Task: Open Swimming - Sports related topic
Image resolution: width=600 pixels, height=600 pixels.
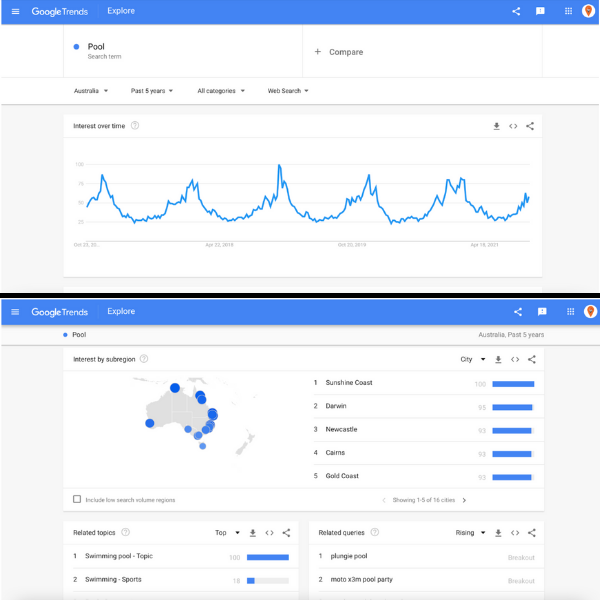Action: (113, 579)
